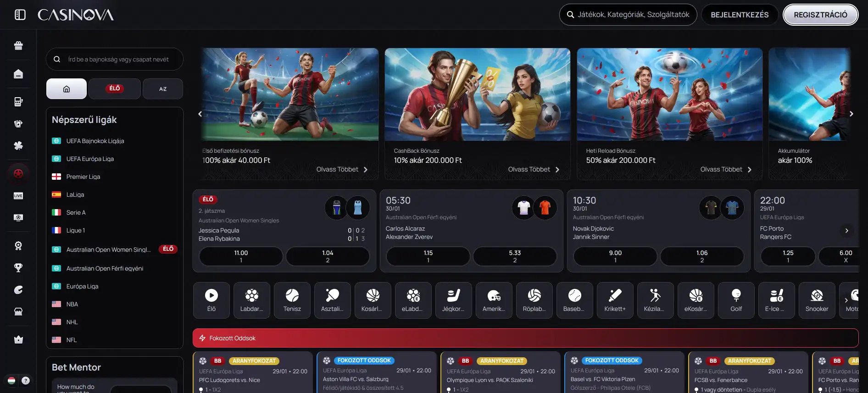Open Australian Open Women Singles live league
Screen dimensions: 868x393
point(115,249)
